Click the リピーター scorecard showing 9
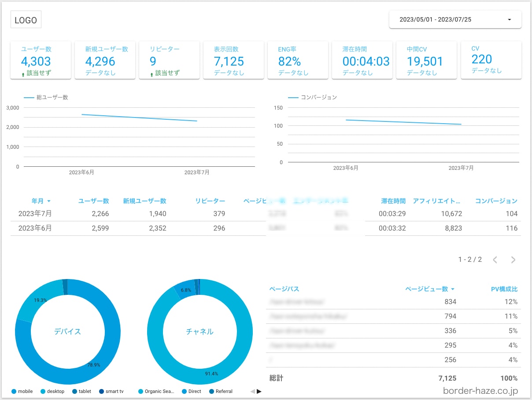The image size is (532, 400). click(x=169, y=60)
